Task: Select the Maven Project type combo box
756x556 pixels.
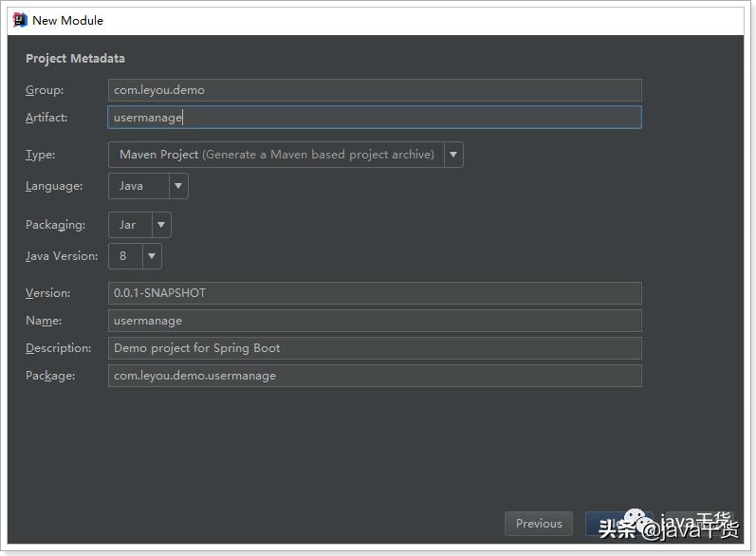Action: pyautogui.click(x=286, y=155)
